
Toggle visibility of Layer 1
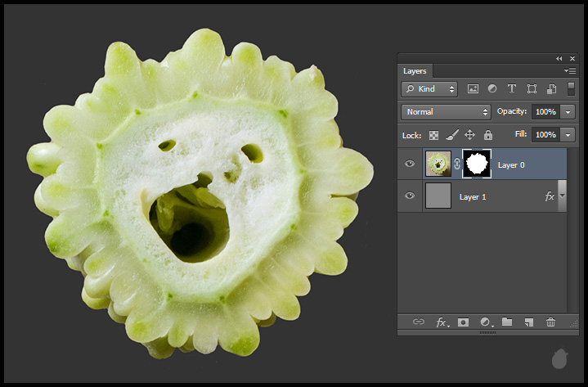coord(410,196)
